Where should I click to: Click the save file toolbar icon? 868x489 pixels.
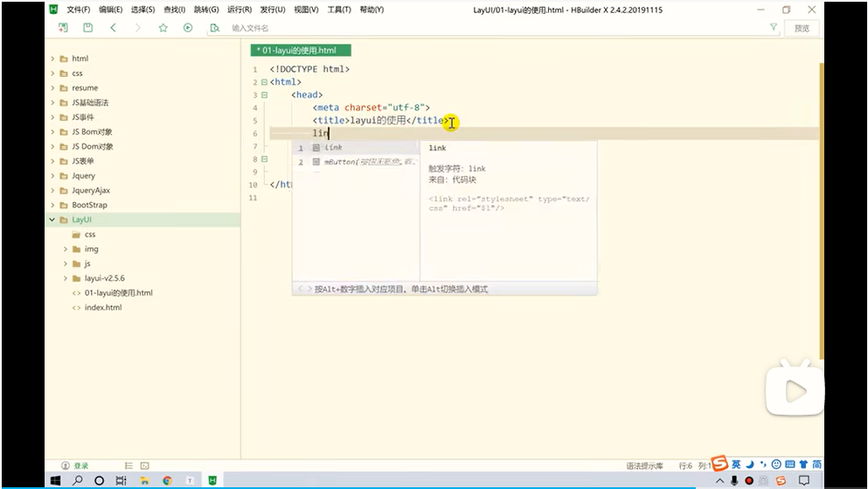[88, 28]
